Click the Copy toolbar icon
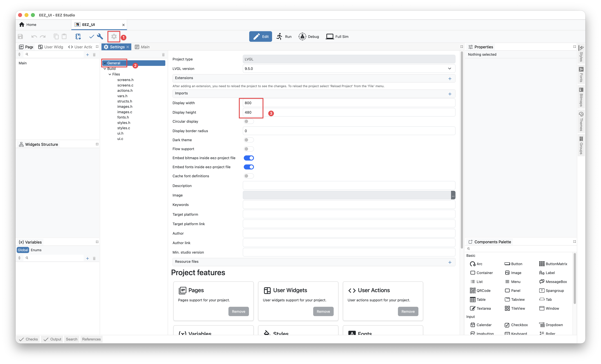The image size is (601, 364). [x=56, y=36]
